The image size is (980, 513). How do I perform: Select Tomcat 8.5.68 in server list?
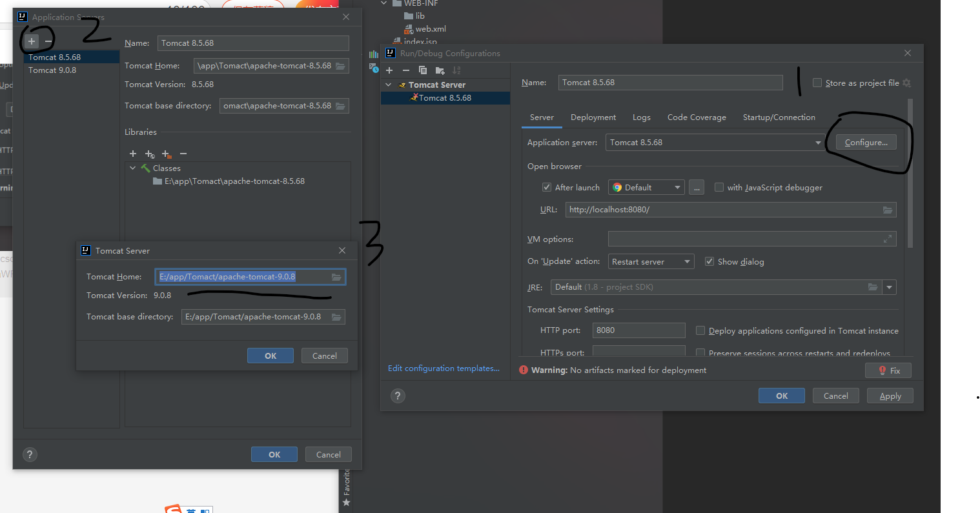(72, 57)
